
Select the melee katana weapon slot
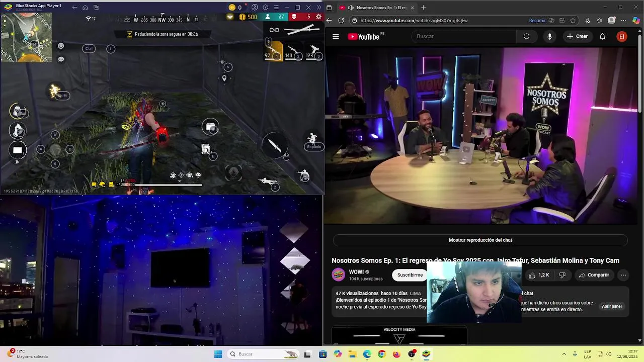[x=301, y=30]
